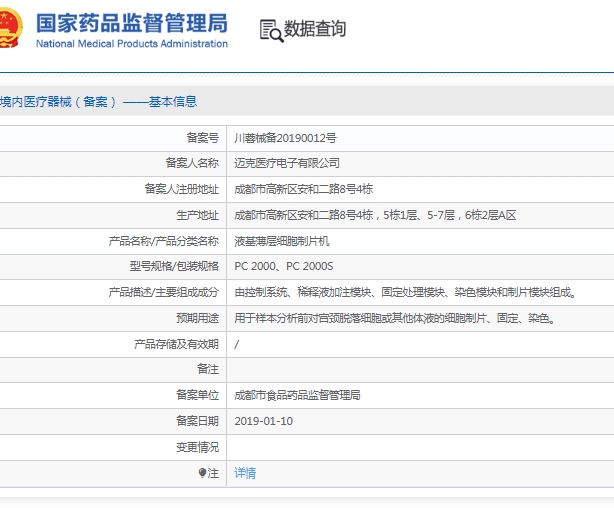Select company name 迈克医疗电子有限公司

coord(287,163)
